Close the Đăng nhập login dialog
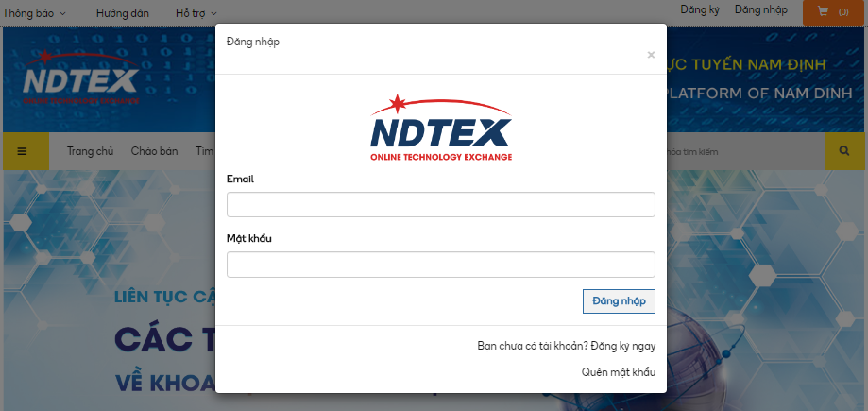The width and height of the screenshot is (868, 411). click(x=651, y=55)
